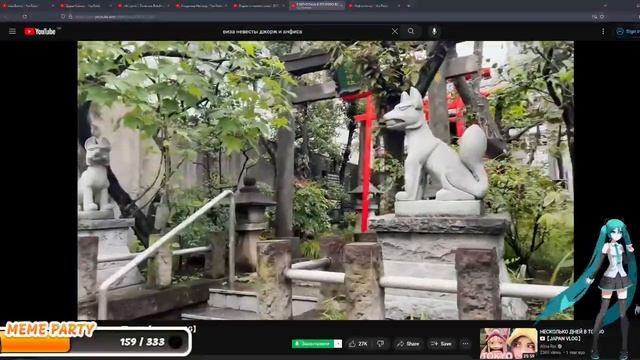Viewport: 640px width, 360px height.
Task: Open YouTube settings three-dot menu
Action: [603, 31]
